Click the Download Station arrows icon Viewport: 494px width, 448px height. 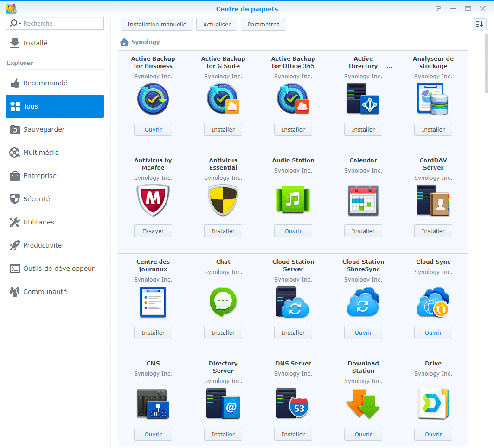click(363, 404)
